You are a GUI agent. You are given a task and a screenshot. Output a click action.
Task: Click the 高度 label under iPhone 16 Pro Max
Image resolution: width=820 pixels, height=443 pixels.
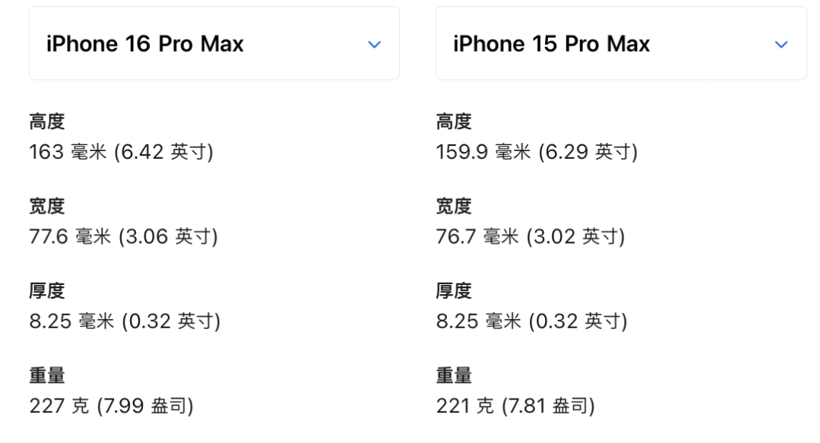click(47, 122)
